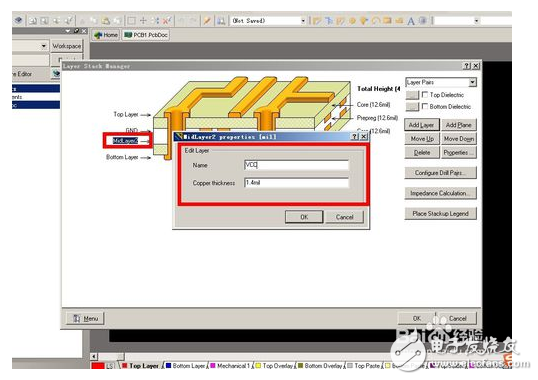This screenshot has height=380, width=538.
Task: Select the Bottom Layer tab
Action: click(185, 366)
